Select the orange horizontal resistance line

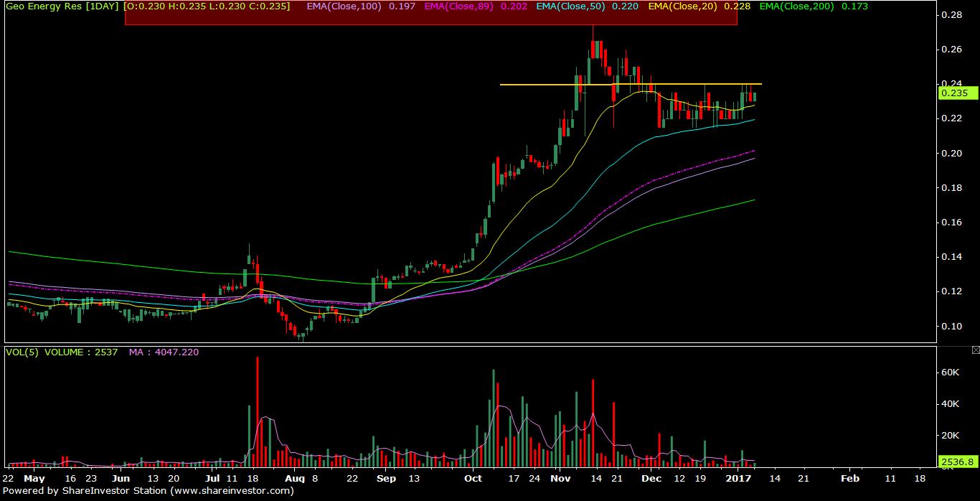pyautogui.click(x=631, y=85)
